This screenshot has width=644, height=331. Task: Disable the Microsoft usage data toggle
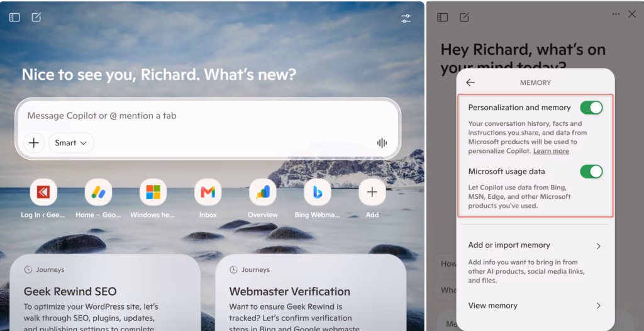click(591, 171)
